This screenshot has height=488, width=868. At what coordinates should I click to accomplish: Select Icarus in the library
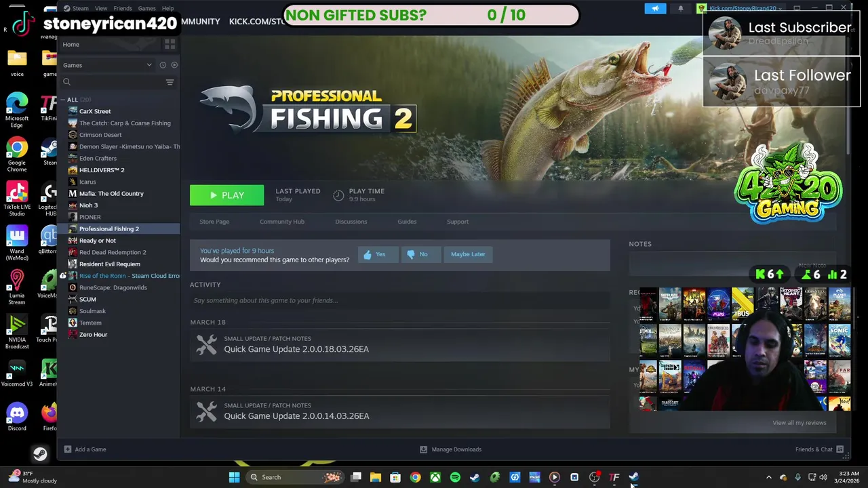[87, 182]
